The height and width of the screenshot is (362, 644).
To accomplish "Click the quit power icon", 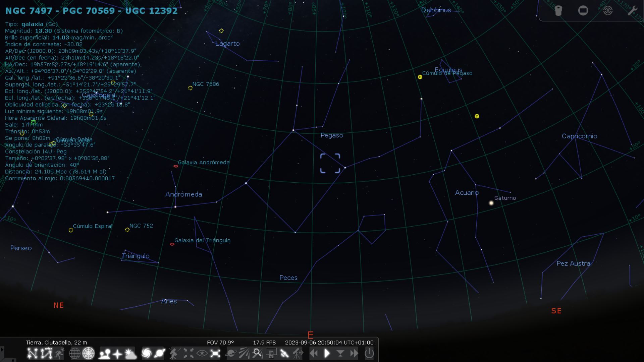I will click(369, 353).
